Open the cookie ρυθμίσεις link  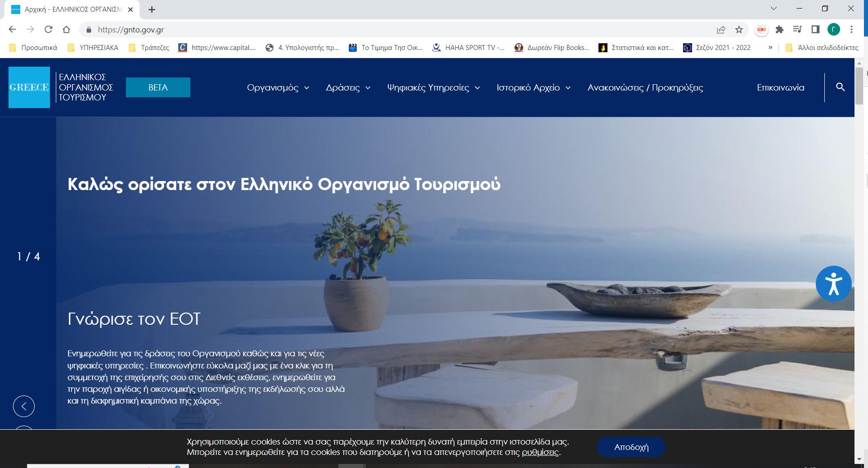point(540,452)
